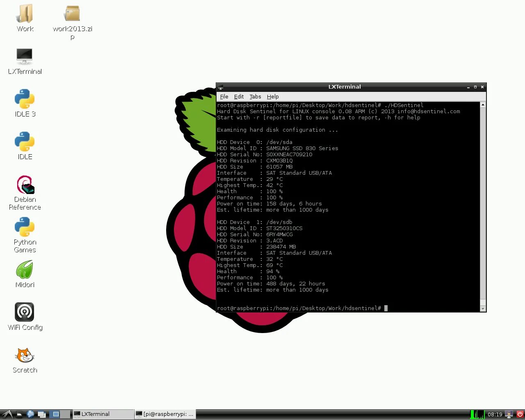Screen dimensions: 525x420
Task: Click the 'CXM03B1Q' revision text
Action: point(279,160)
